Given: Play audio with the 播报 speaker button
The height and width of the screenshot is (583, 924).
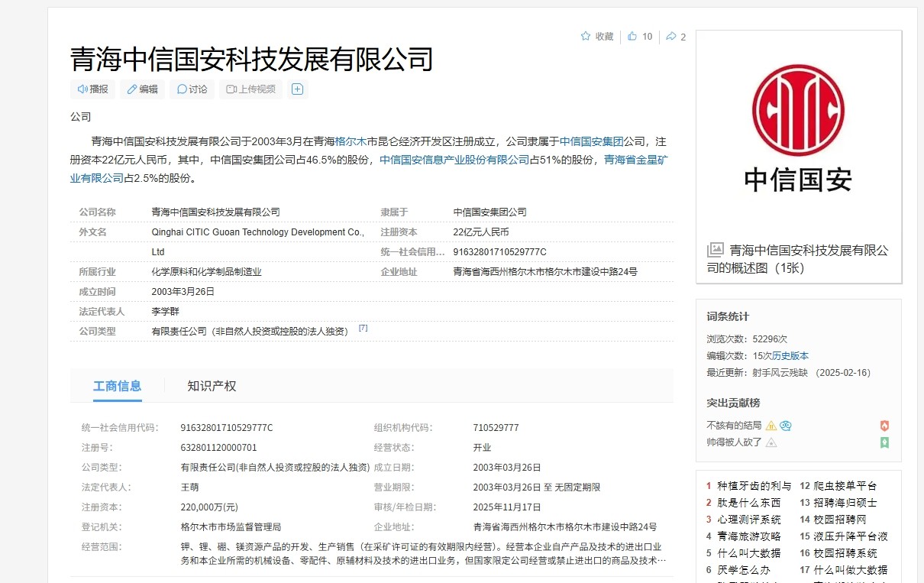Looking at the screenshot, I should [93, 89].
